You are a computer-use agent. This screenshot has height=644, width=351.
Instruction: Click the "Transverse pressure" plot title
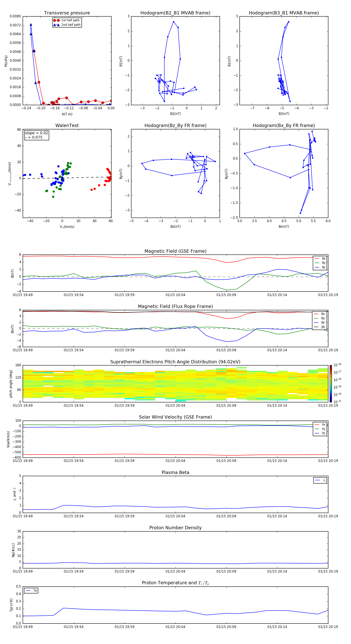coord(67,13)
